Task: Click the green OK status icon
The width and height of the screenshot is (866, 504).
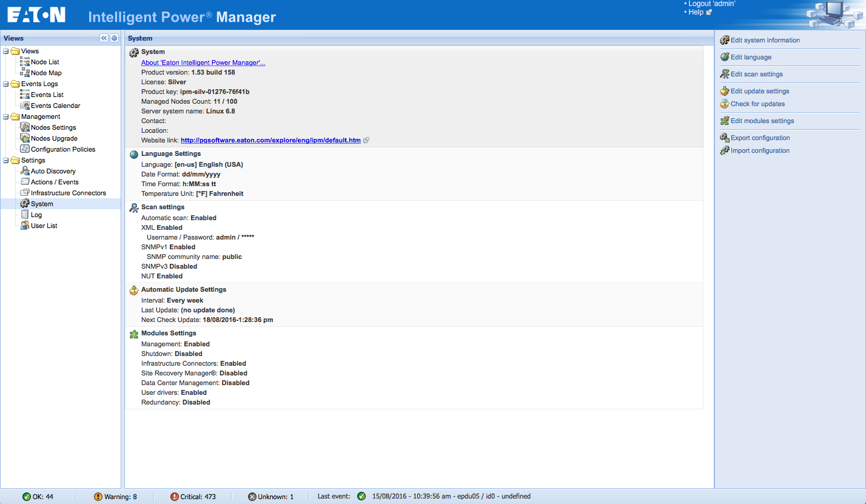Action: [27, 497]
